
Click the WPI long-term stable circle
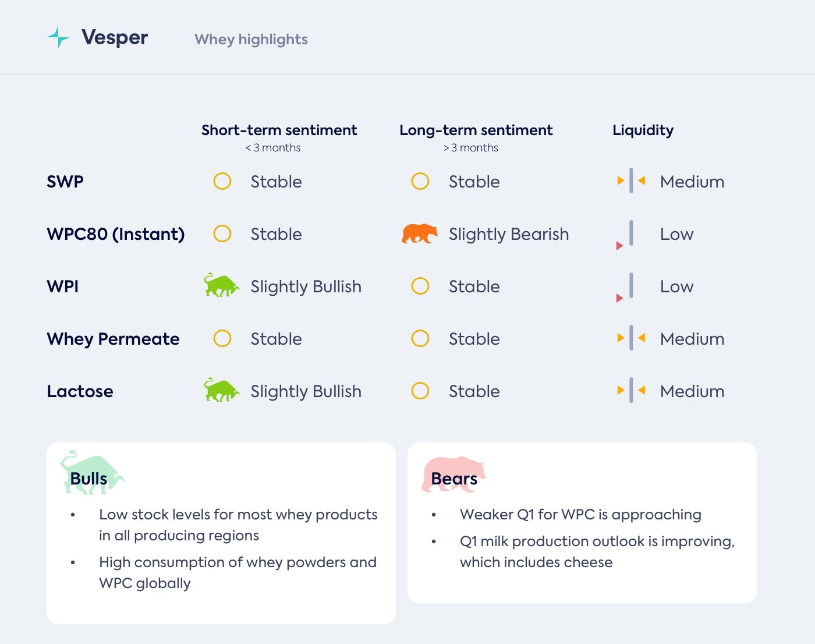tap(420, 286)
